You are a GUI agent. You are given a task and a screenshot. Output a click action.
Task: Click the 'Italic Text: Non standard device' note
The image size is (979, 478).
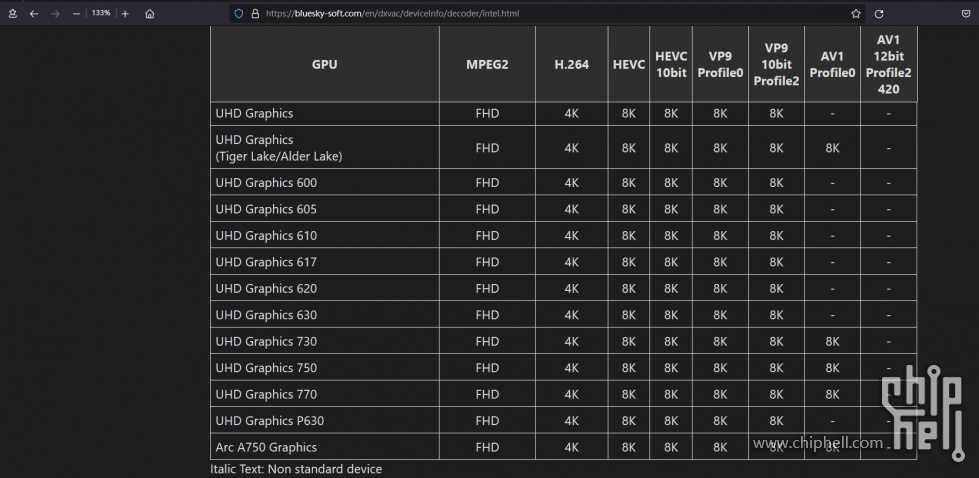tap(296, 469)
